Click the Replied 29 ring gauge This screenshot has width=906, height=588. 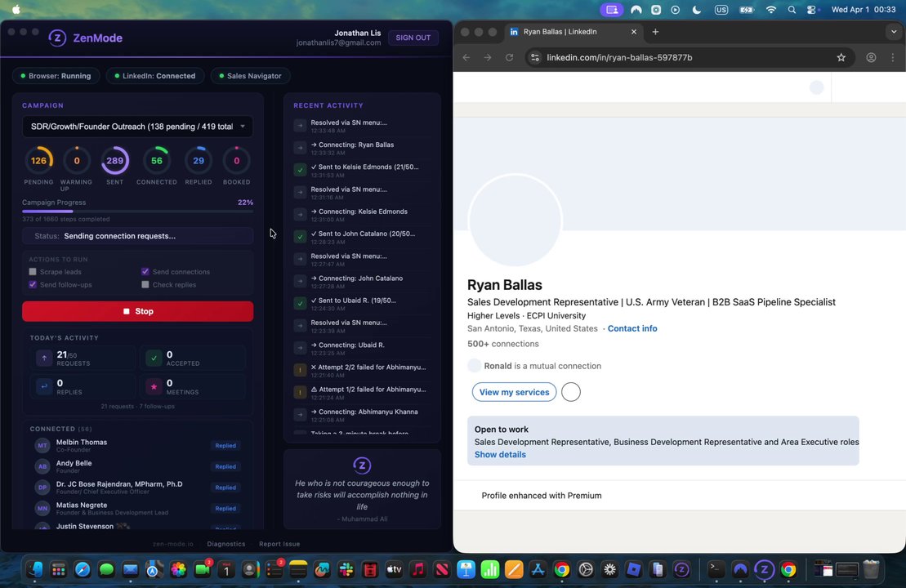tap(199, 161)
